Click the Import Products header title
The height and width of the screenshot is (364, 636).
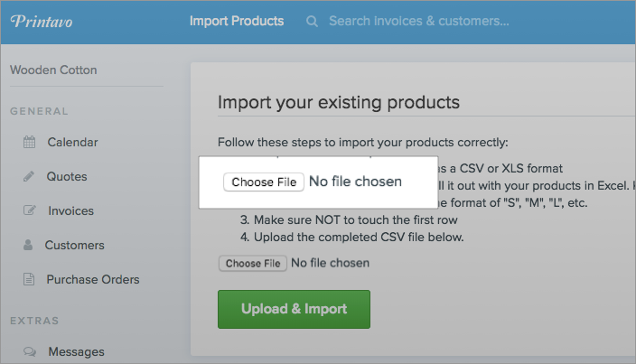pyautogui.click(x=237, y=21)
